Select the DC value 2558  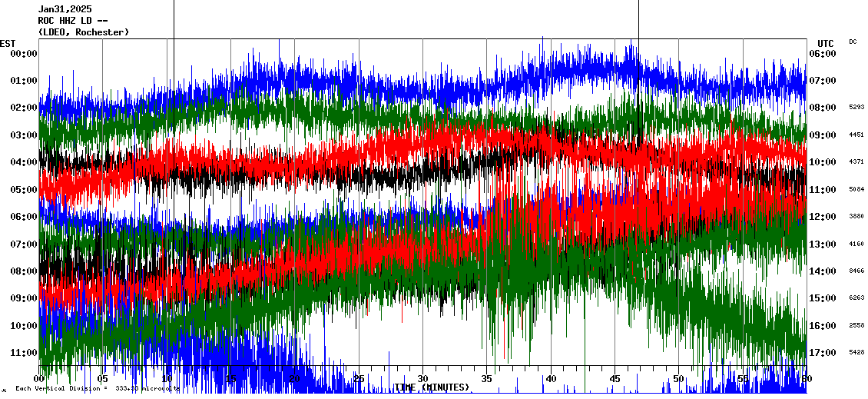(856, 326)
